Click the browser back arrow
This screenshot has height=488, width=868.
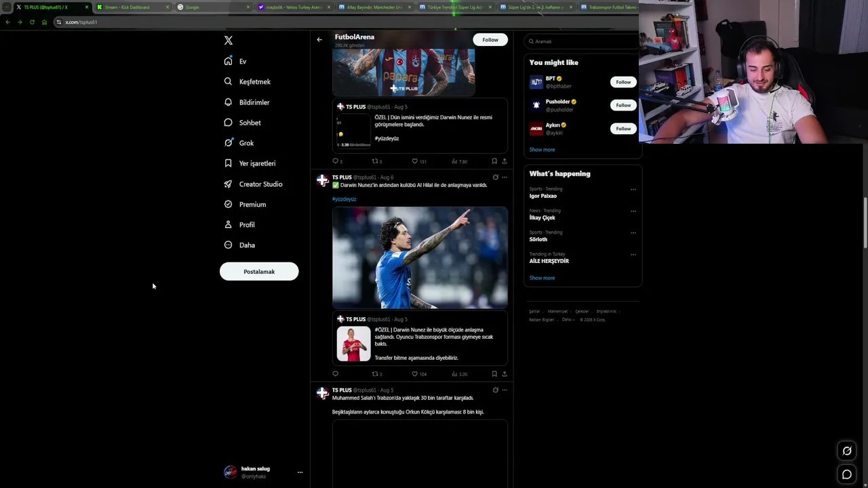[7, 22]
